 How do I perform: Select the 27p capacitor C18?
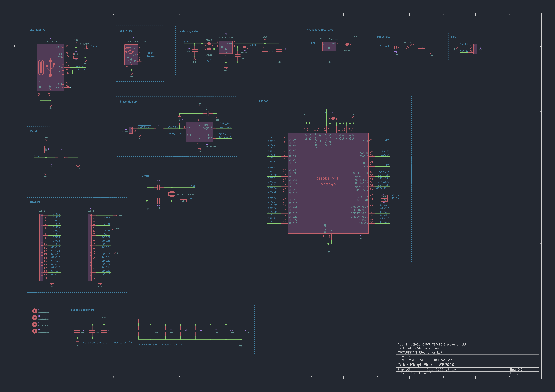159,187
